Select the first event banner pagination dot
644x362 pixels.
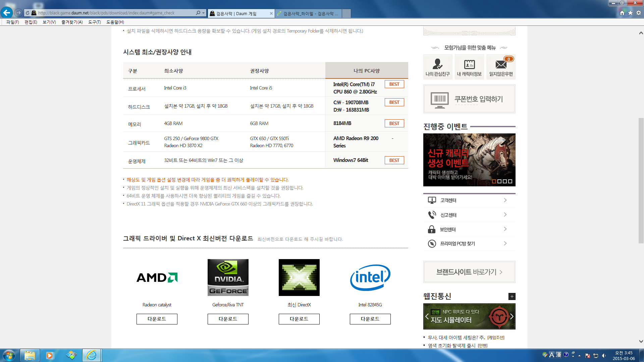(x=493, y=181)
